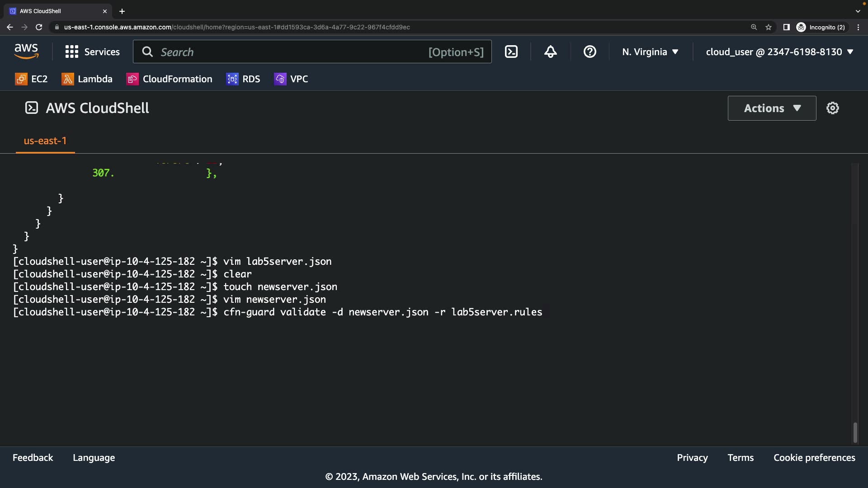868x488 pixels.
Task: Open the notifications bell
Action: click(550, 52)
